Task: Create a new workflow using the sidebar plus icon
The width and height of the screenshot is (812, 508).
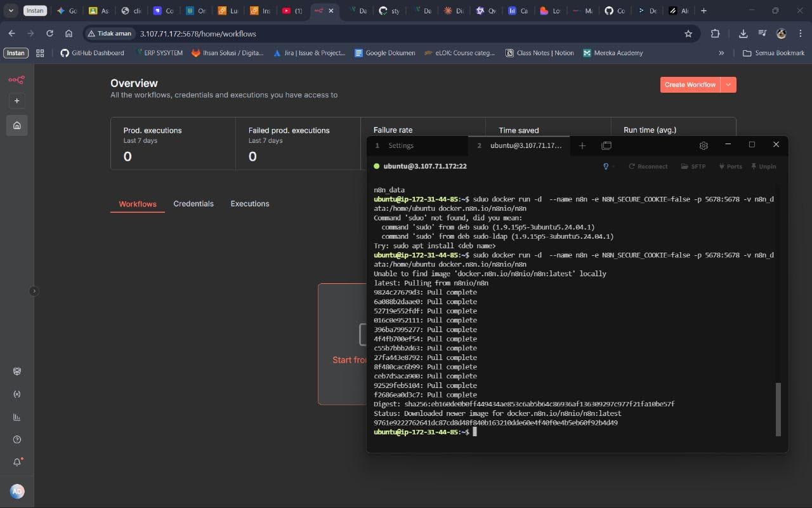Action: pos(16,100)
